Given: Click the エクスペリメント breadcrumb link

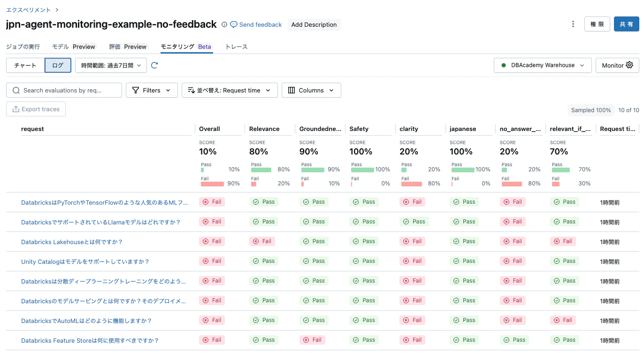Looking at the screenshot, I should pos(29,9).
